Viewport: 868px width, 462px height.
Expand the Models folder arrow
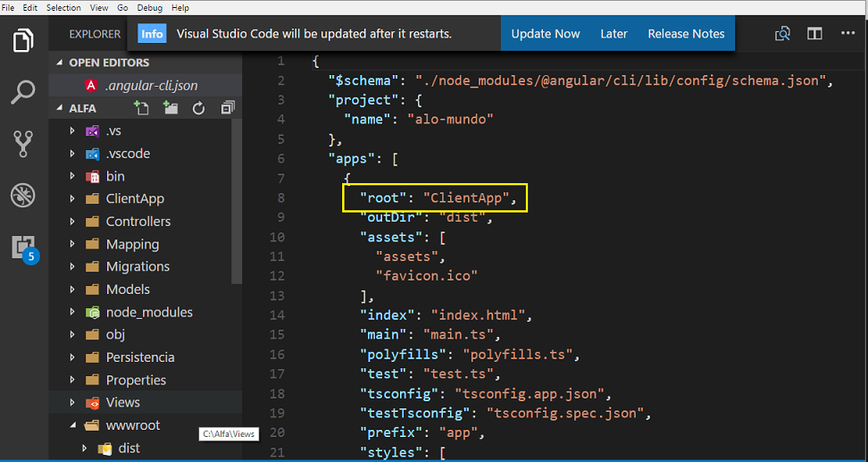click(x=72, y=290)
